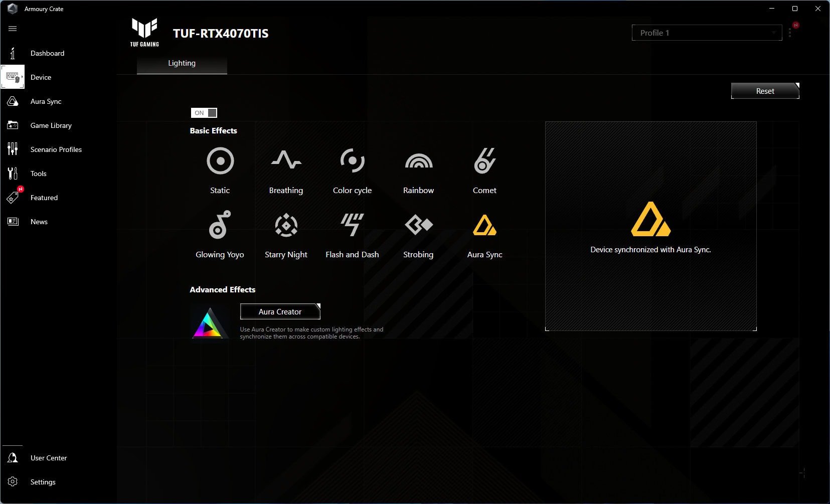The height and width of the screenshot is (504, 830).
Task: Open the Game Library sidebar icon
Action: click(13, 125)
